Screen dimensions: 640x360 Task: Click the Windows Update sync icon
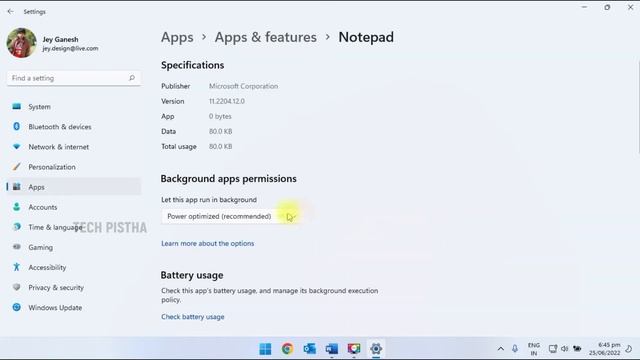click(x=16, y=307)
